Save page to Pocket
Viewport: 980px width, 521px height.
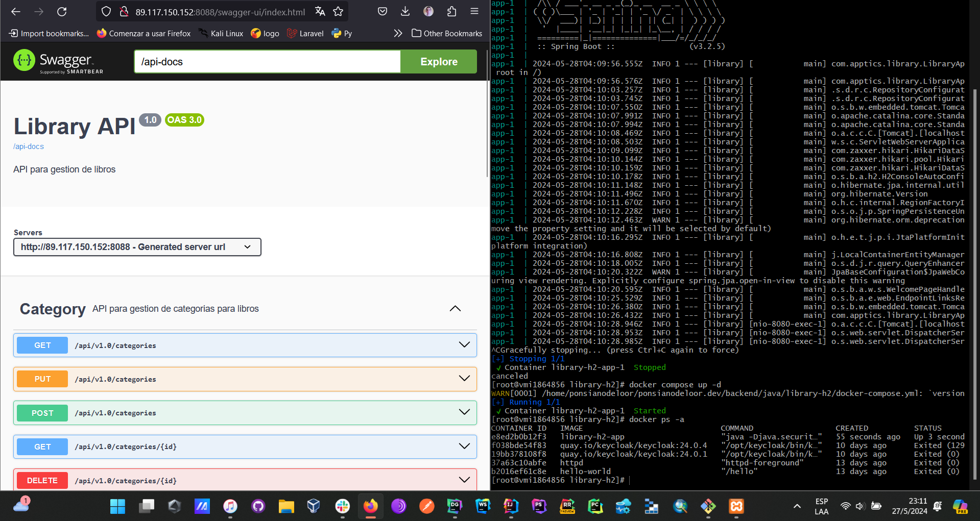(383, 12)
